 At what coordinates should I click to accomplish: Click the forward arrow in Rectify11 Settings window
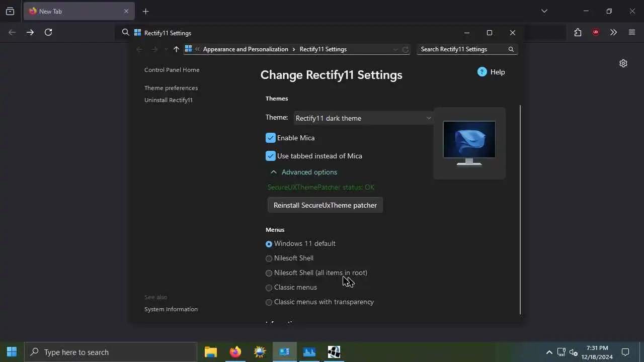pyautogui.click(x=154, y=49)
